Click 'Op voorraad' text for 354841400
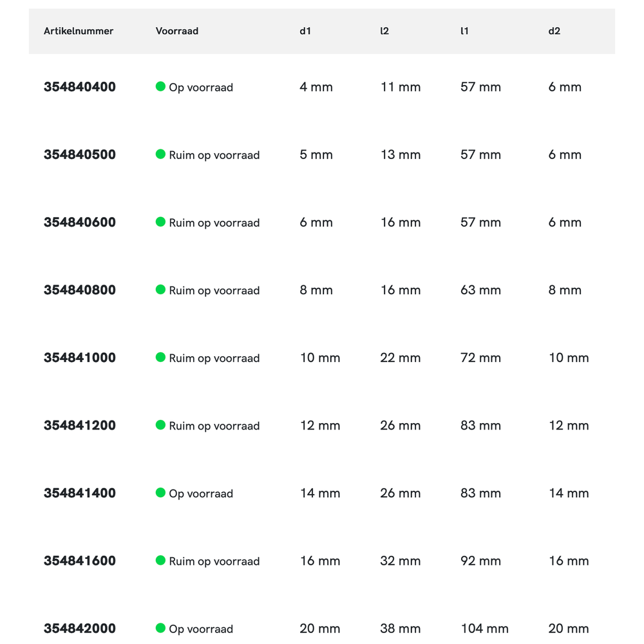The width and height of the screenshot is (644, 644). coord(201,493)
